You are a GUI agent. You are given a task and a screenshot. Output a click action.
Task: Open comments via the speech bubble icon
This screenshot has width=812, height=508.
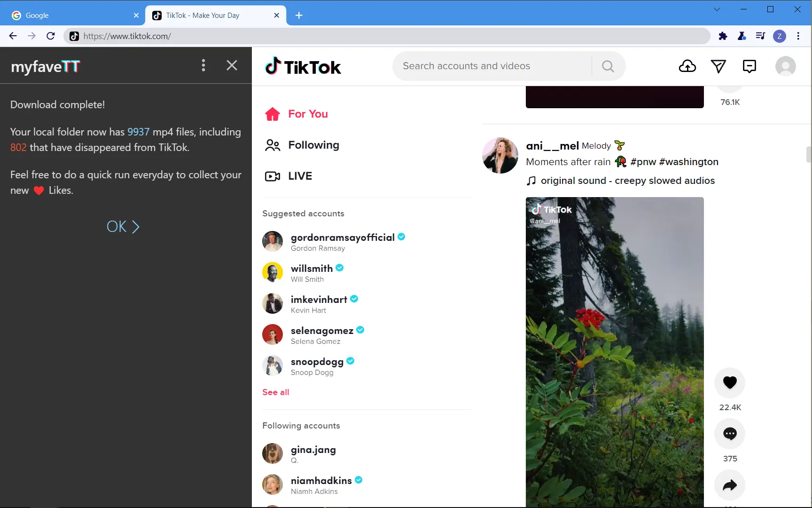(730, 433)
